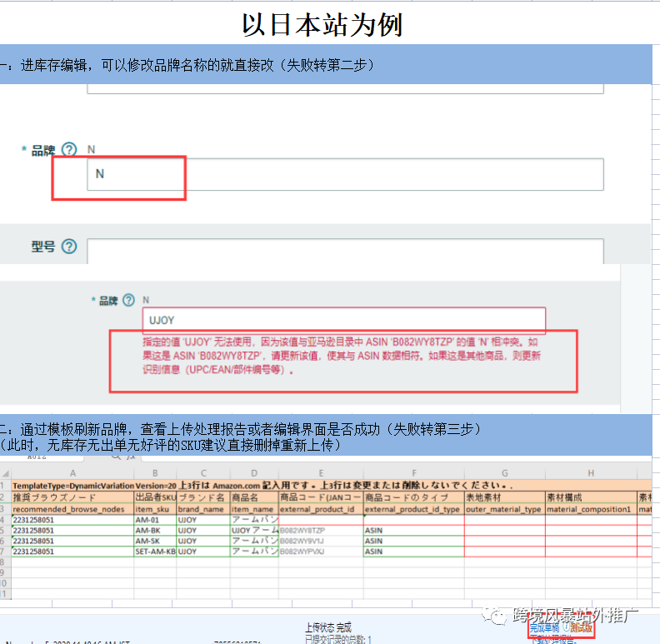
Task: Focus the 品牌 field containing N
Action: pos(345,174)
